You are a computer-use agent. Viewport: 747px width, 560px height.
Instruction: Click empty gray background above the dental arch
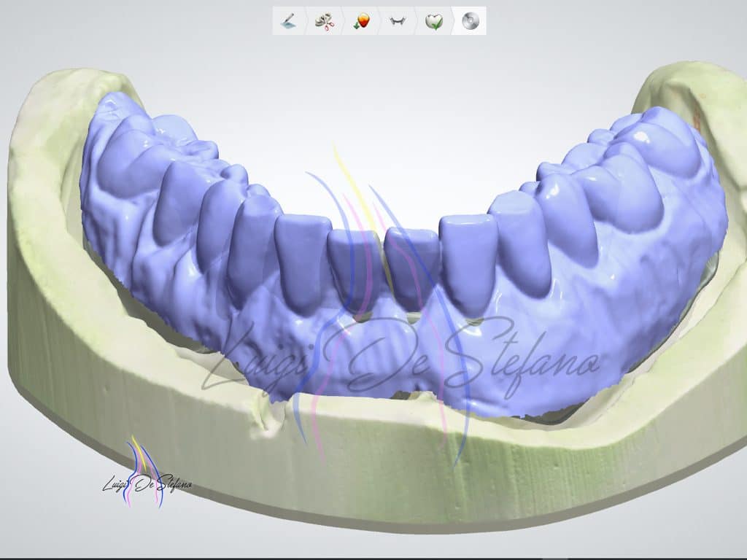coord(379,109)
